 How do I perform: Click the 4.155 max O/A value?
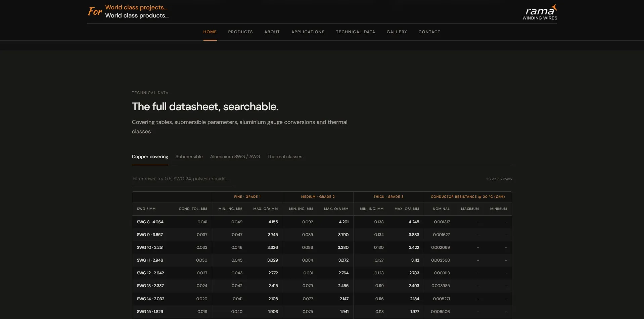(273, 222)
